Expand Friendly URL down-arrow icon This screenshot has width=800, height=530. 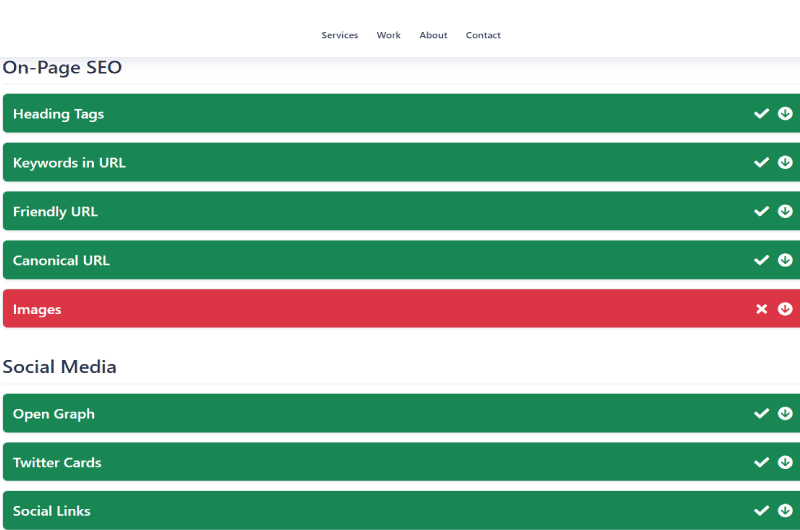click(x=785, y=211)
